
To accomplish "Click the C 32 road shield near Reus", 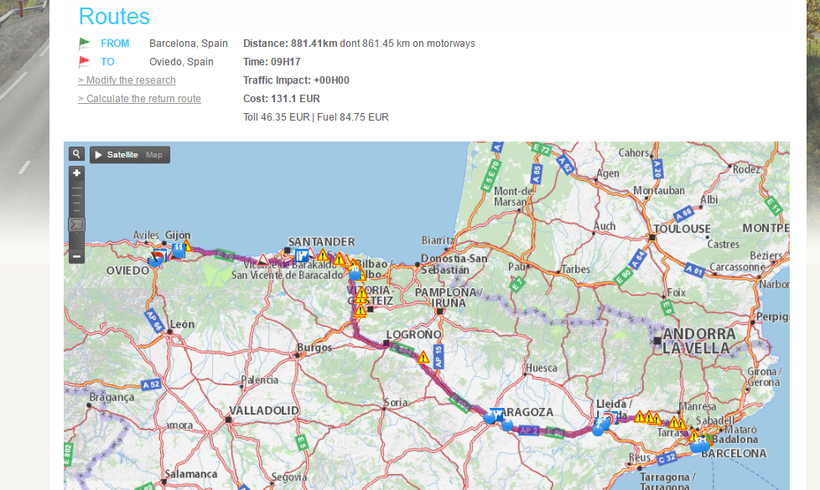I will click(665, 457).
